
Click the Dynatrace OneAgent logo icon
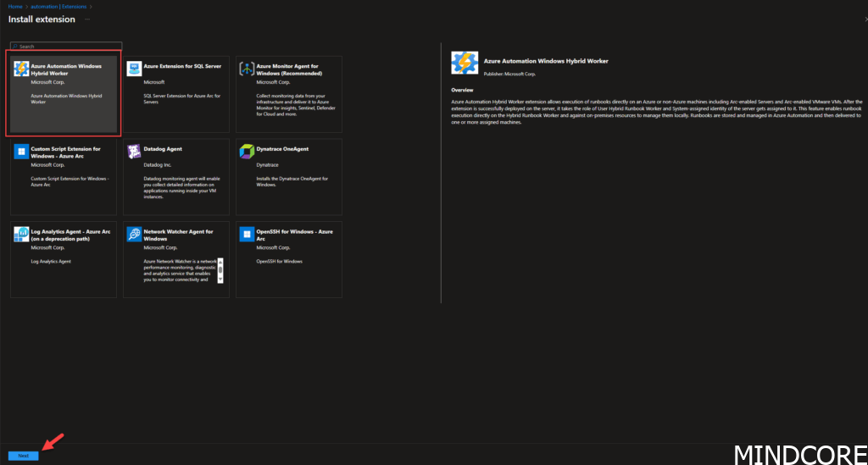tap(246, 152)
